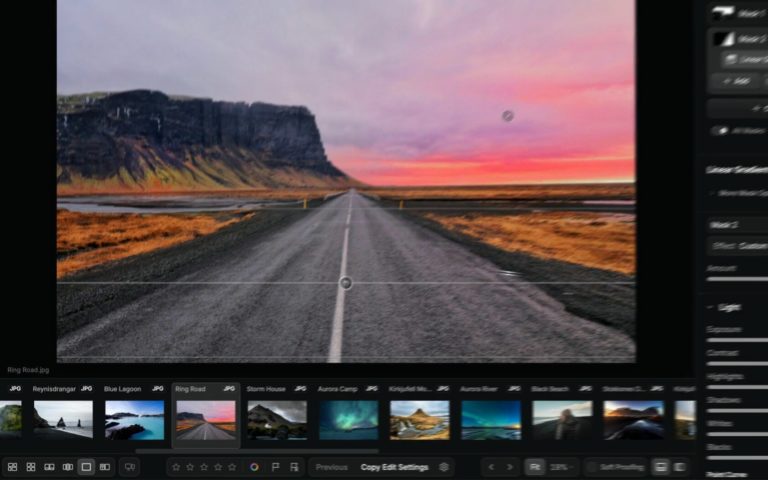768x480 pixels.
Task: Click the mask pin in the pink sky
Action: click(x=508, y=116)
